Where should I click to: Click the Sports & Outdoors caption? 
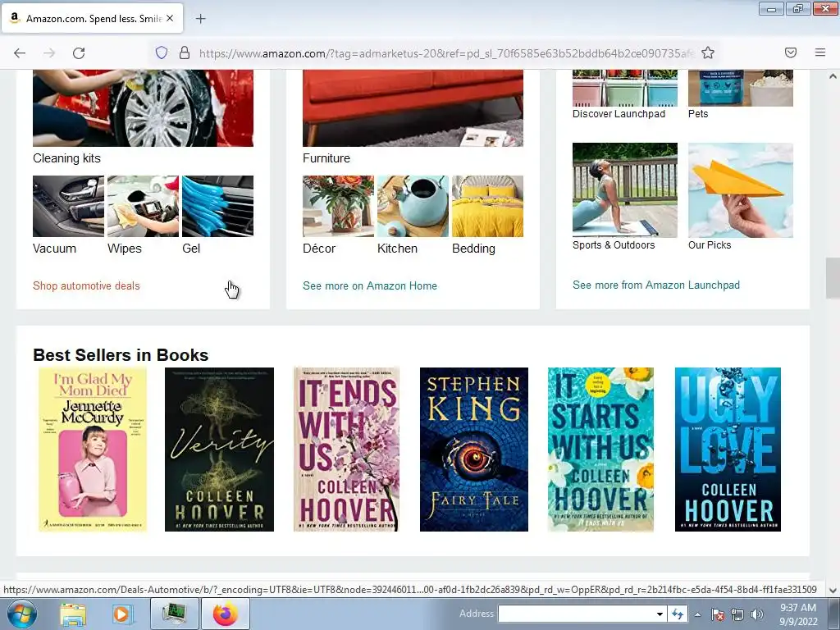click(614, 244)
